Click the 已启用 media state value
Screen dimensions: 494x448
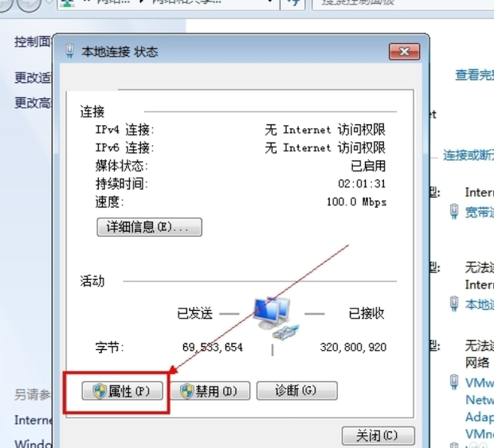pyautogui.click(x=368, y=166)
